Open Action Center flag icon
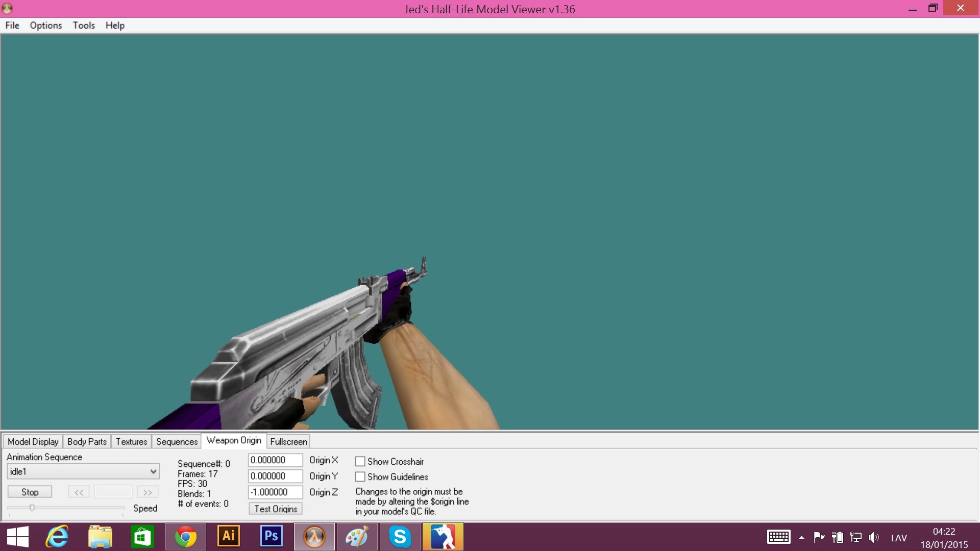 click(x=819, y=537)
